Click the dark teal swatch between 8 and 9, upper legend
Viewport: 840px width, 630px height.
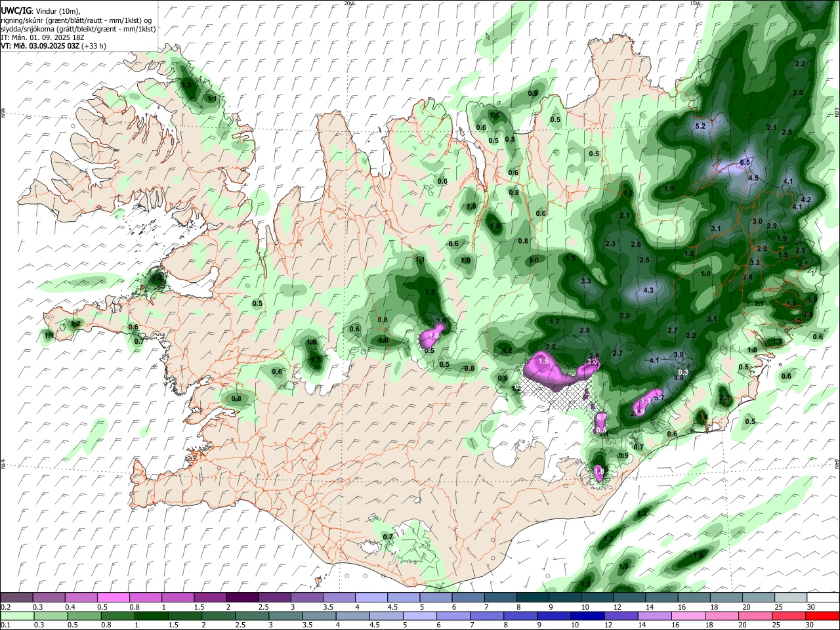[532, 597]
